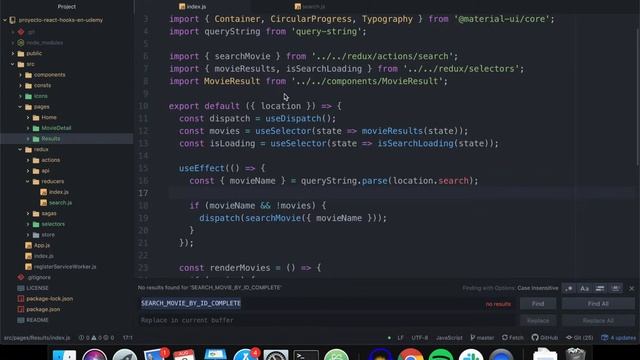Close the find and replace panel
The width and height of the screenshot is (640, 360).
(x=631, y=288)
